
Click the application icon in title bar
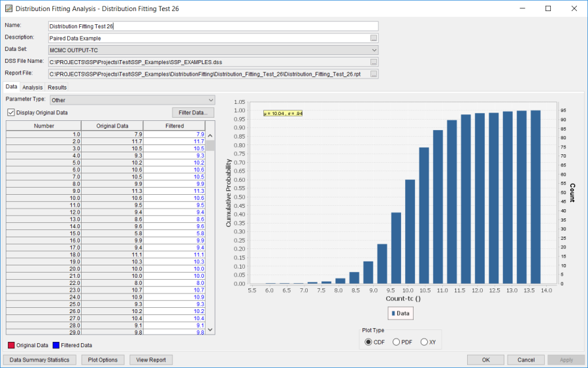[8, 8]
